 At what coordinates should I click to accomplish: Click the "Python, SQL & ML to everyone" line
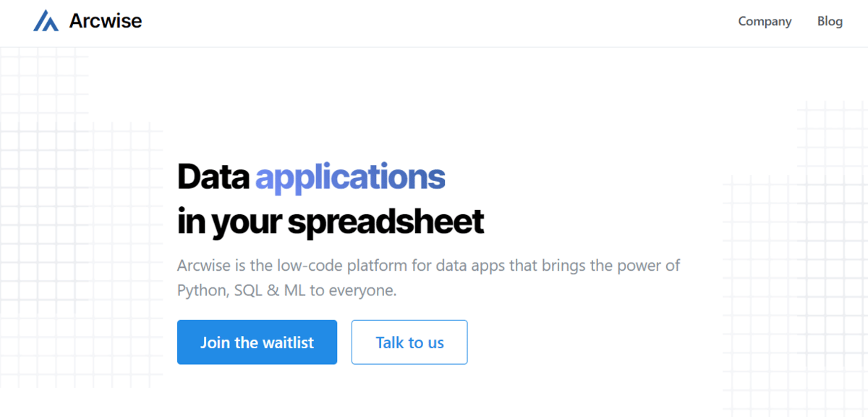pos(287,290)
